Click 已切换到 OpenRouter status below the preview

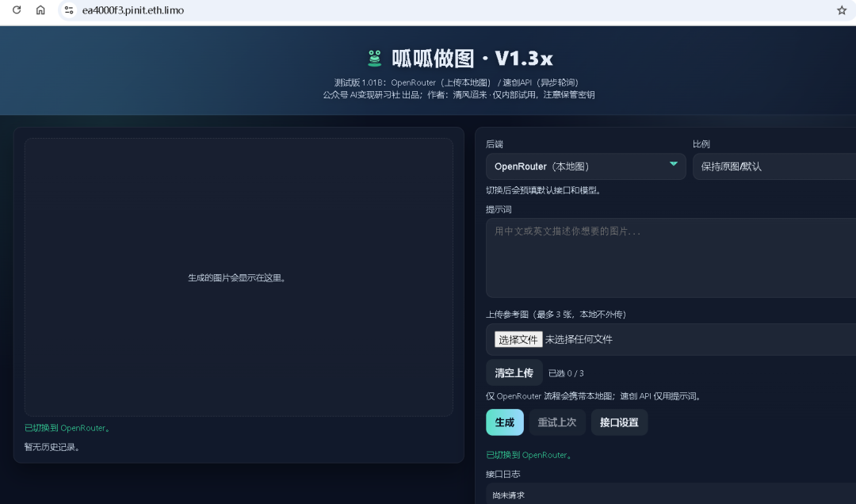[68, 428]
